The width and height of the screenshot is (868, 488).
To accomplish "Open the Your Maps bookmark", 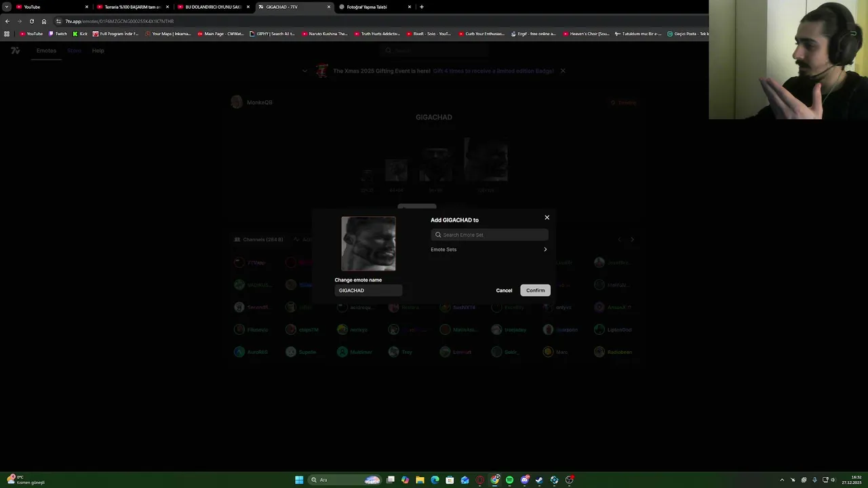I will pyautogui.click(x=168, y=34).
